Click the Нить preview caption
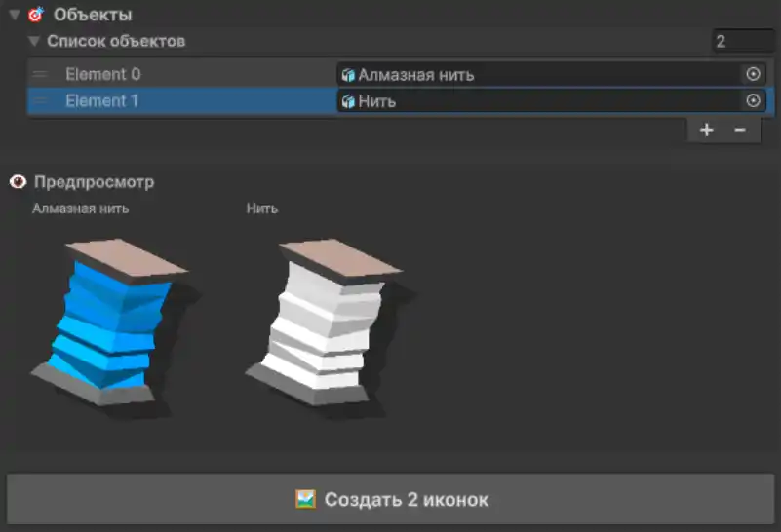 click(262, 209)
